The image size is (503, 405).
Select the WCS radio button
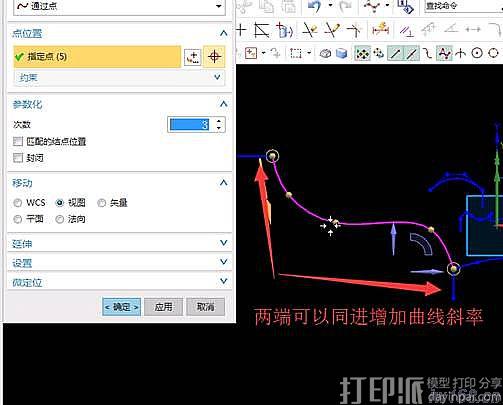pos(17,203)
